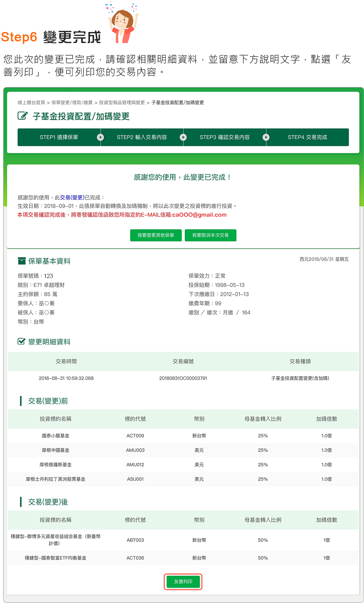364x603 pixels.
Task: Click the 投保始期：1998-05-13 text
Action: 217,285
